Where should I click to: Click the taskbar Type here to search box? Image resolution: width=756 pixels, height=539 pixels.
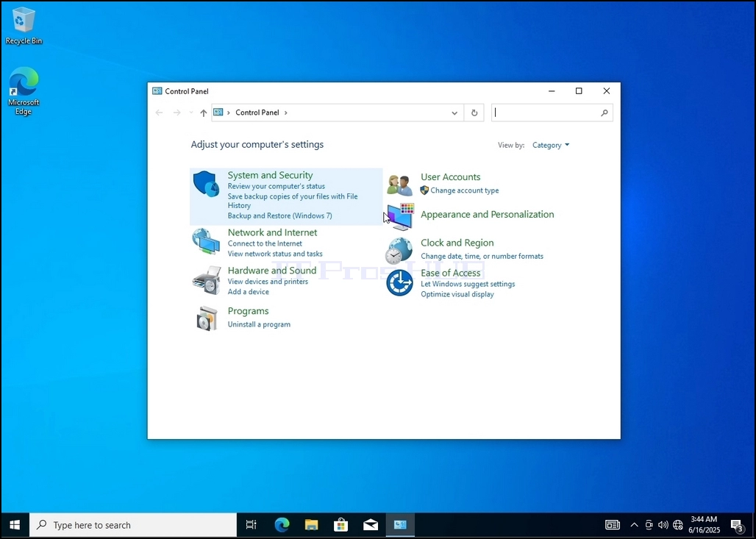pyautogui.click(x=133, y=525)
